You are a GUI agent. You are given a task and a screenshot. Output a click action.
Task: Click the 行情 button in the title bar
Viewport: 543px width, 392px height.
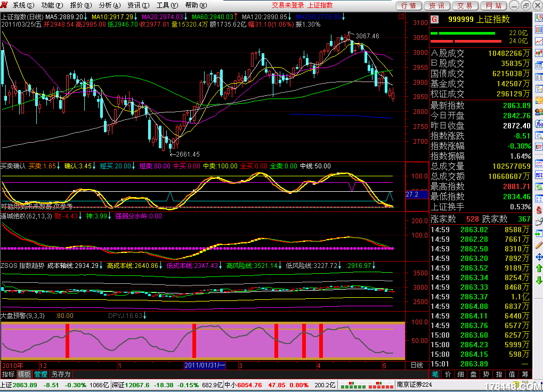pos(409,5)
